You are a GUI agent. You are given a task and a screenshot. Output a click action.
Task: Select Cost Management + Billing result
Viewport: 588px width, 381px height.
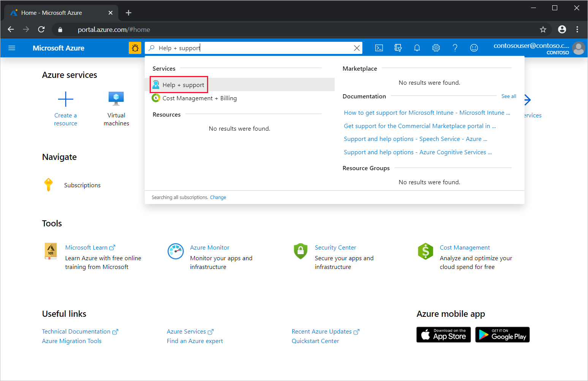[x=199, y=98]
